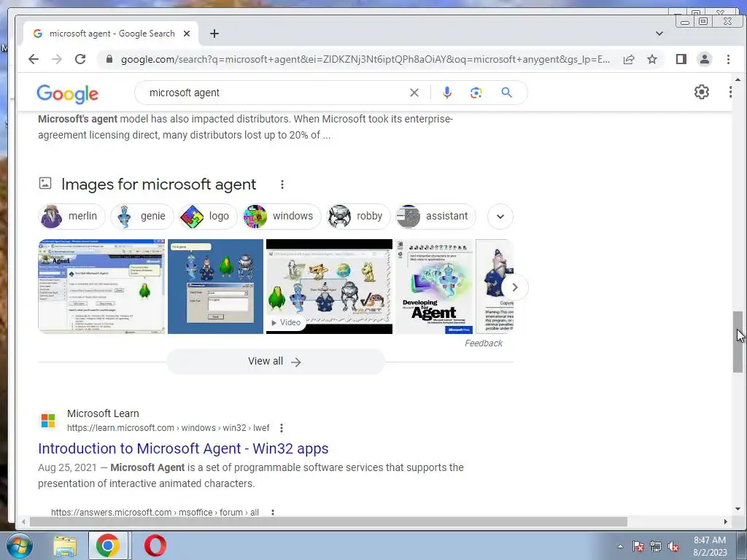Close the microsoft agent search tab
The height and width of the screenshot is (560, 747).
[187, 34]
